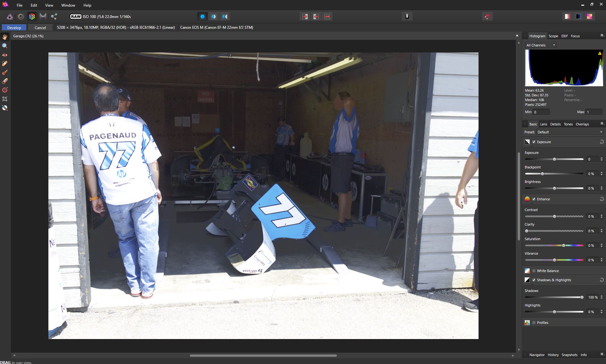The height and width of the screenshot is (364, 606).
Task: Click the swap before and after icon
Action: click(327, 16)
